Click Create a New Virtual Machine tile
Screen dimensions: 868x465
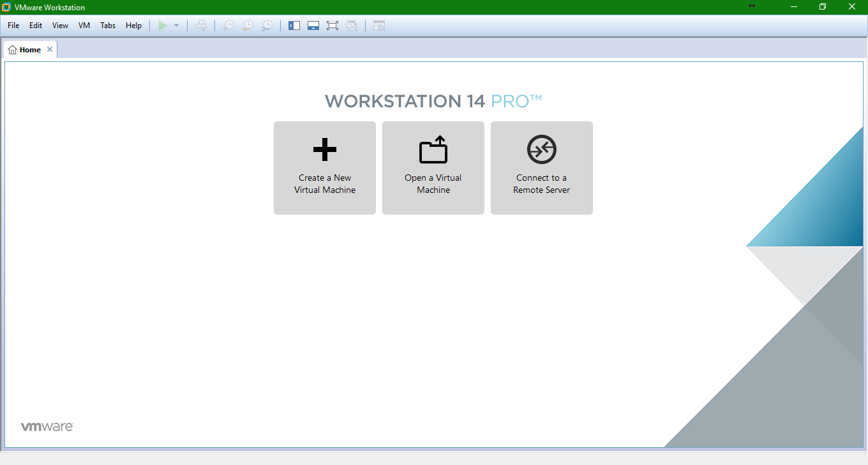tap(325, 168)
